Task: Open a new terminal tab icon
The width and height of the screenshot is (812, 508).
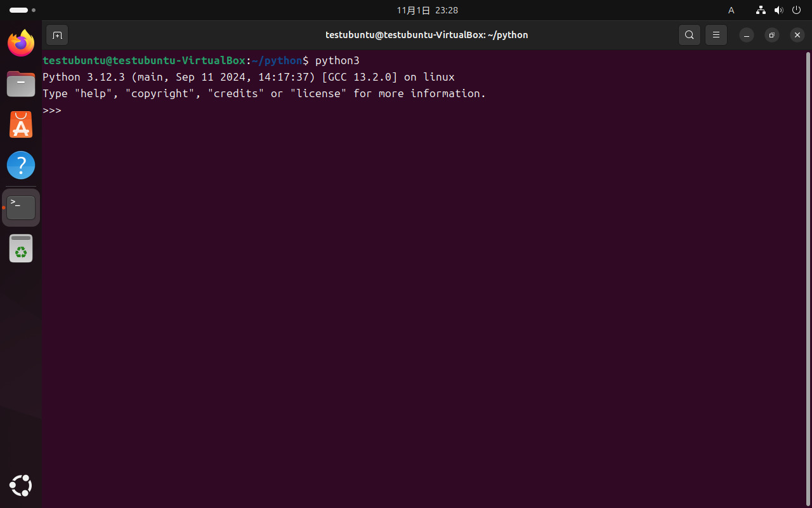Action: 57,35
